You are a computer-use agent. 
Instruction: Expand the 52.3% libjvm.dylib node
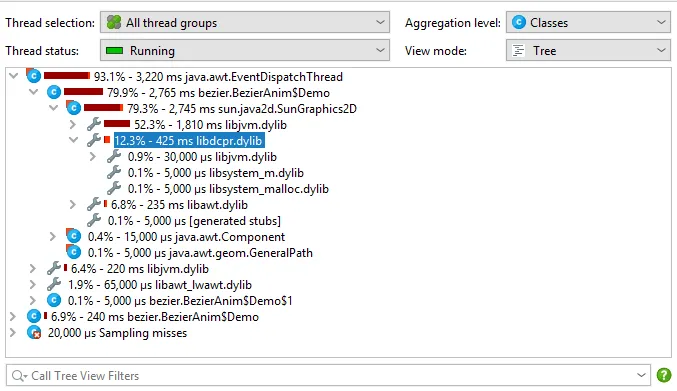point(73,125)
